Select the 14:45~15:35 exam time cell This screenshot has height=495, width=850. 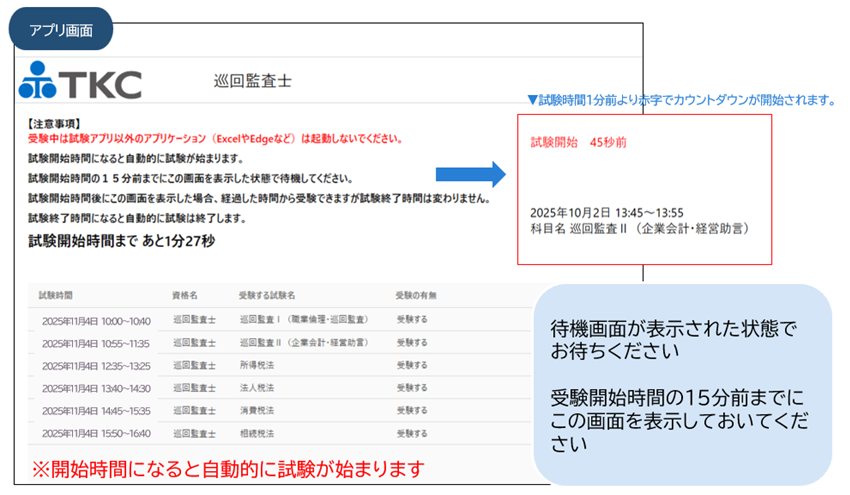click(x=96, y=411)
